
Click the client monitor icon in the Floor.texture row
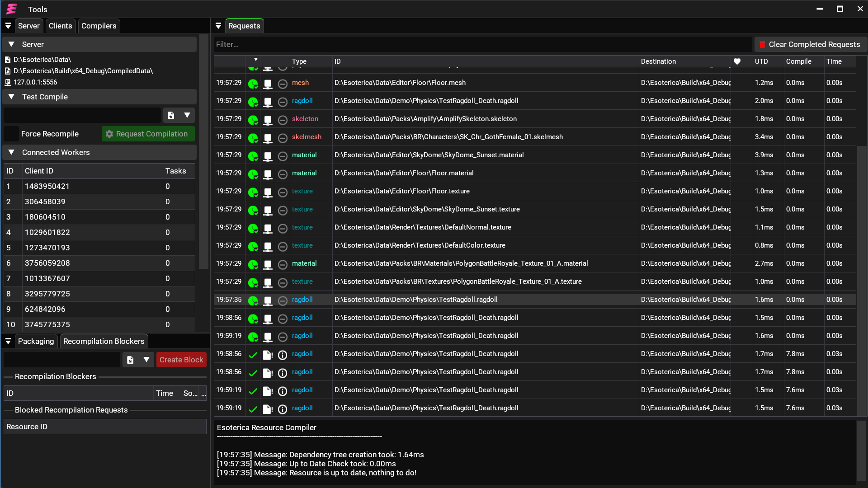(268, 192)
